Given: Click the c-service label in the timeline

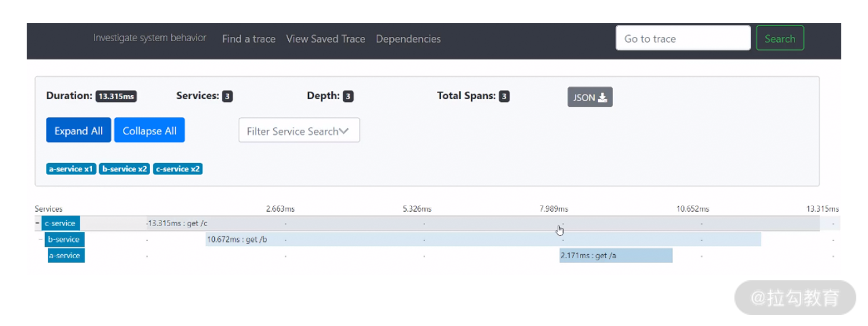Looking at the screenshot, I should 61,223.
